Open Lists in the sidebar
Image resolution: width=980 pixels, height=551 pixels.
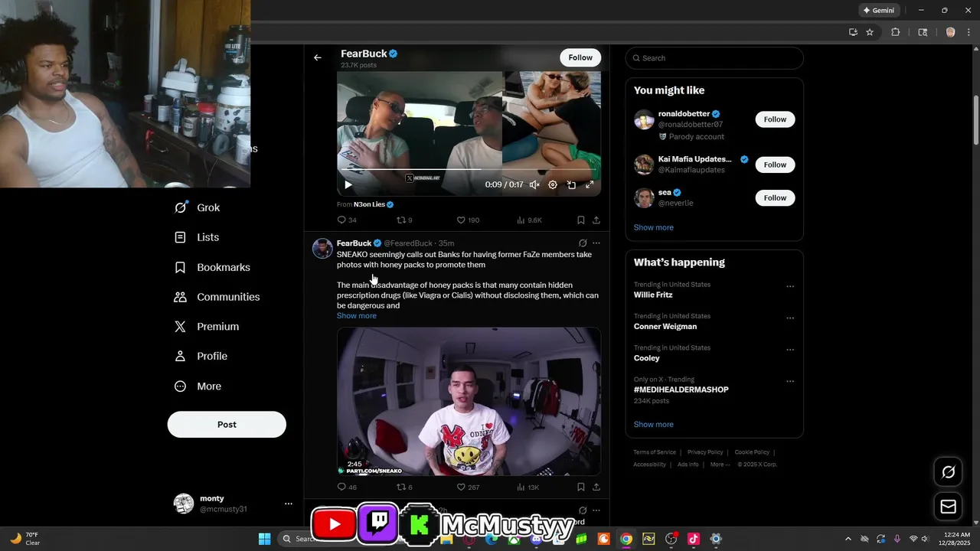point(198,237)
